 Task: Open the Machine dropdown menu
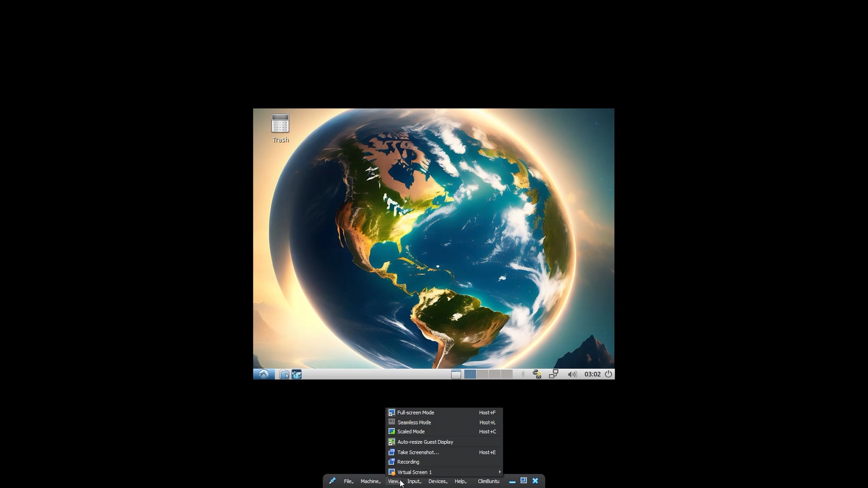(x=370, y=481)
